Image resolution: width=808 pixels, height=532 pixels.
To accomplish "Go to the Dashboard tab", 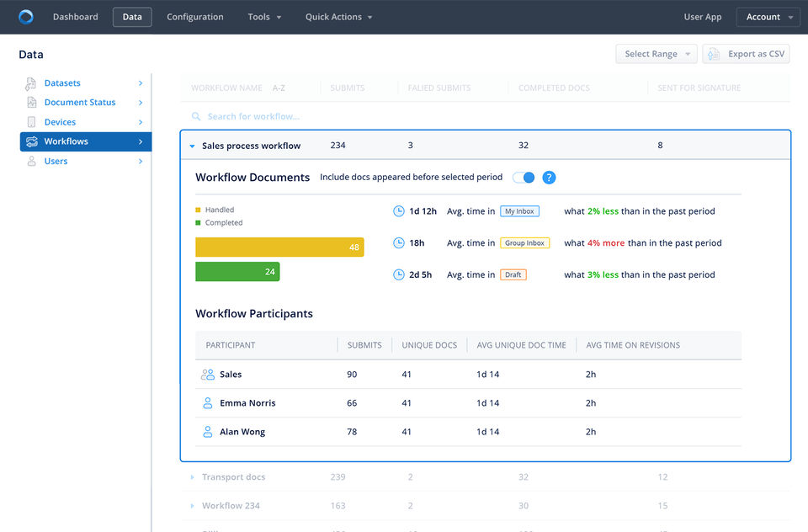I will (x=75, y=17).
